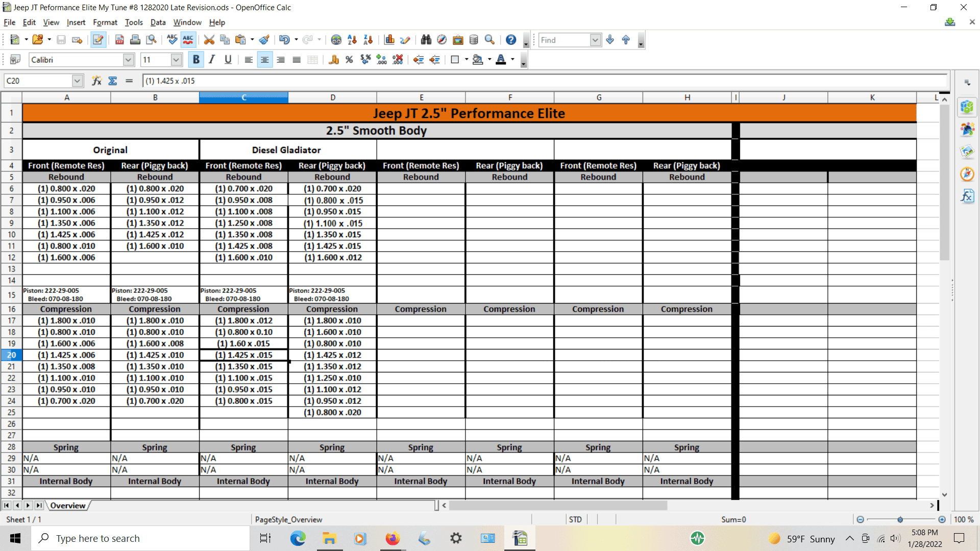Open Data Sources cylinder icon
Screen dimensions: 980x551
tap(474, 40)
